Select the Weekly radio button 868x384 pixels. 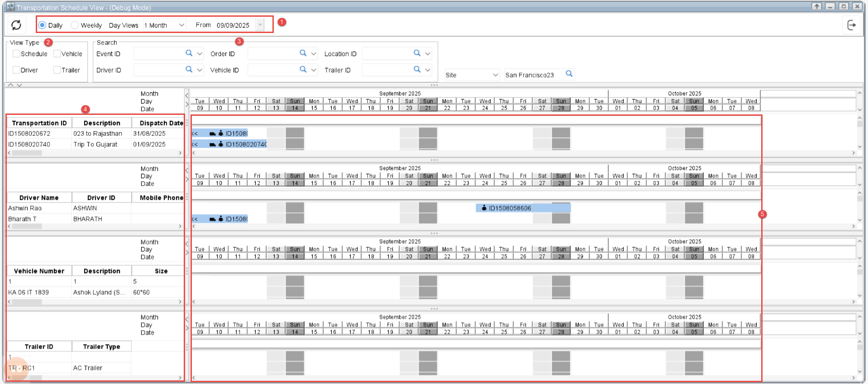pos(75,25)
